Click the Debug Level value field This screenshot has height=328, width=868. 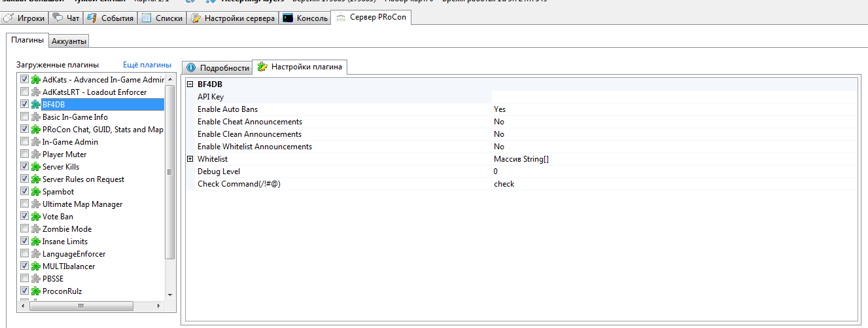tap(674, 172)
